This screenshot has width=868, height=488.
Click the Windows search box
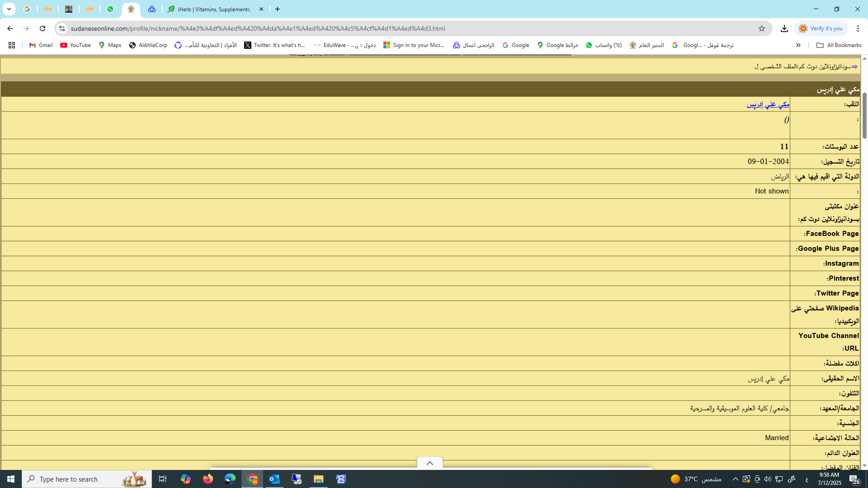coord(86,479)
